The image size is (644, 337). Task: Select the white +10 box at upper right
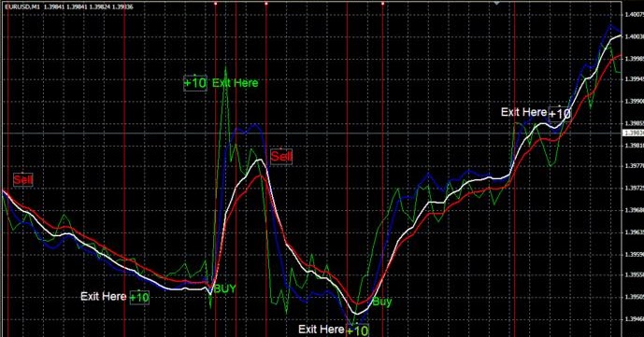pos(560,113)
